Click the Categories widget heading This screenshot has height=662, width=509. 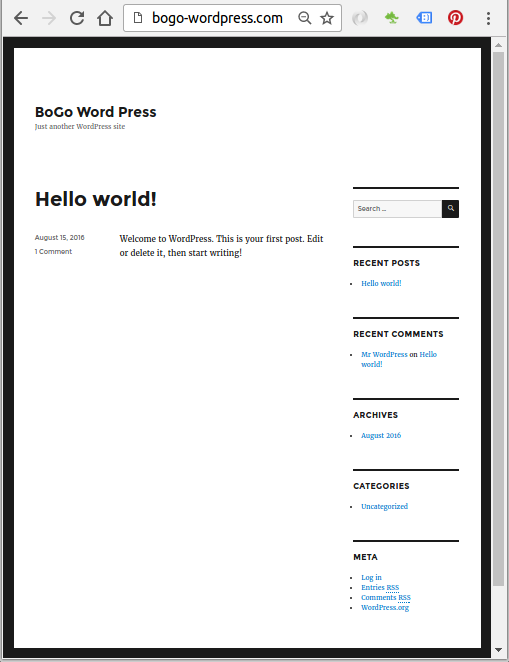[x=381, y=486]
